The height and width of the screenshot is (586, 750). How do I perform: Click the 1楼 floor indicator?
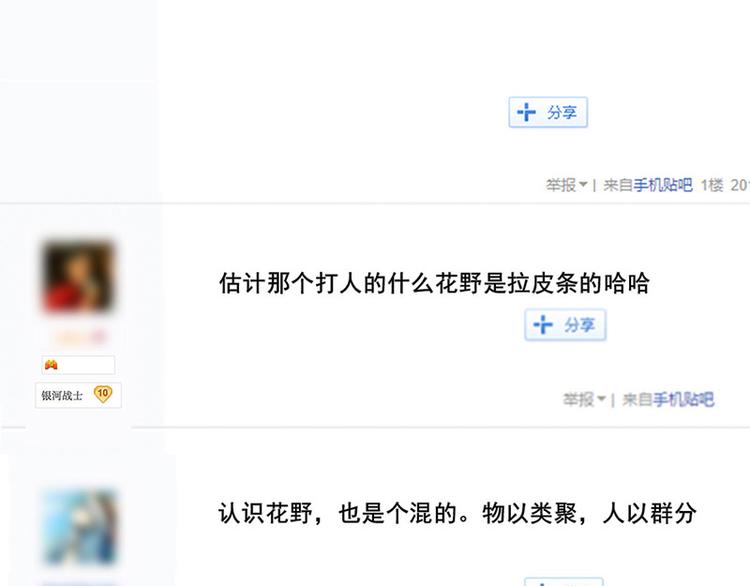712,185
